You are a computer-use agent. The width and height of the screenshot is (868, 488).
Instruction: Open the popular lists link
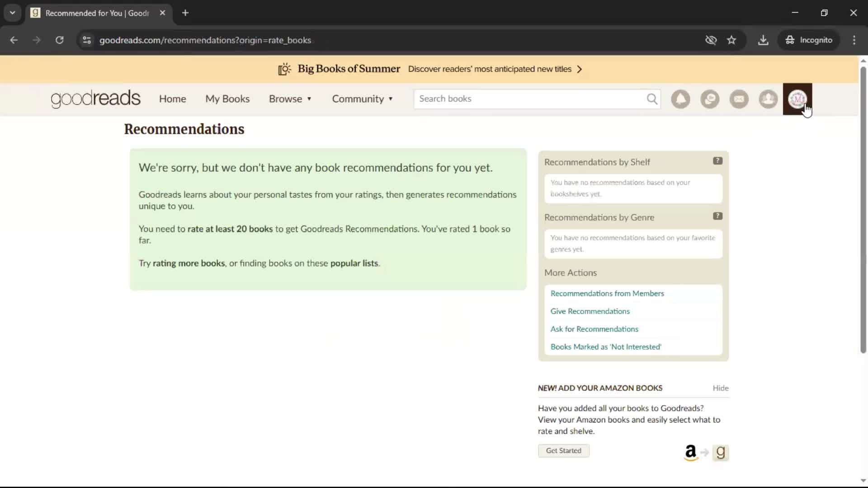[354, 263]
